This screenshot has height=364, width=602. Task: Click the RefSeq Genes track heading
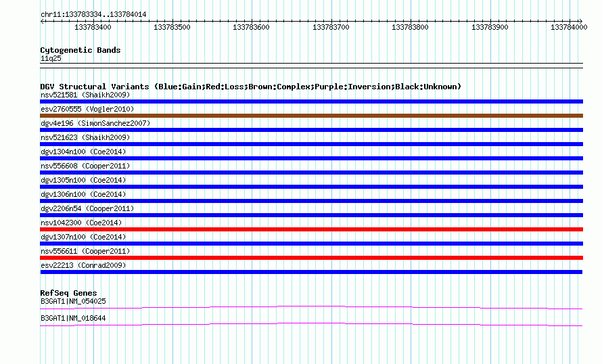pos(68,293)
